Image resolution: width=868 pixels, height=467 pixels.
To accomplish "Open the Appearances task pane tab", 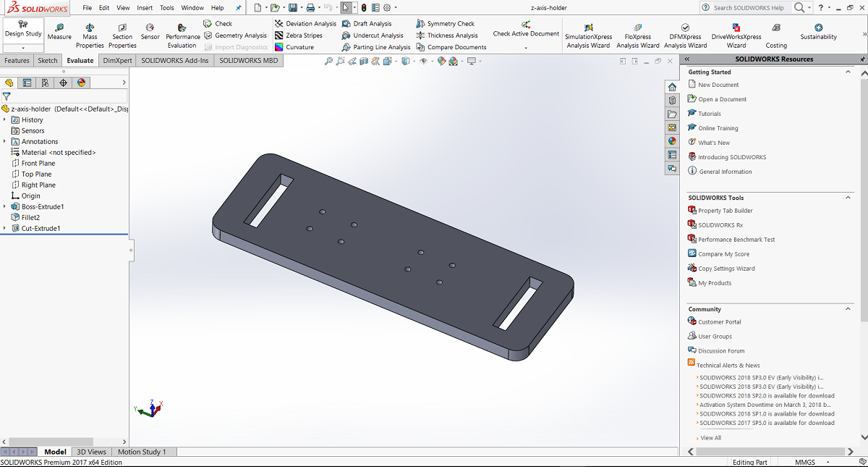I will point(672,141).
